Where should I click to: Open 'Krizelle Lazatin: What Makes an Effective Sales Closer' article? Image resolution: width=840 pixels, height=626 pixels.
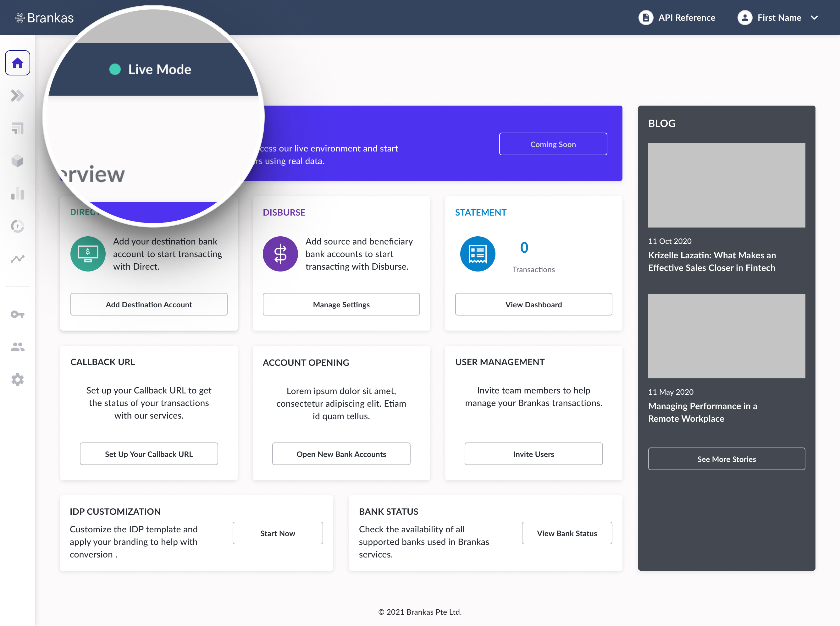[712, 261]
